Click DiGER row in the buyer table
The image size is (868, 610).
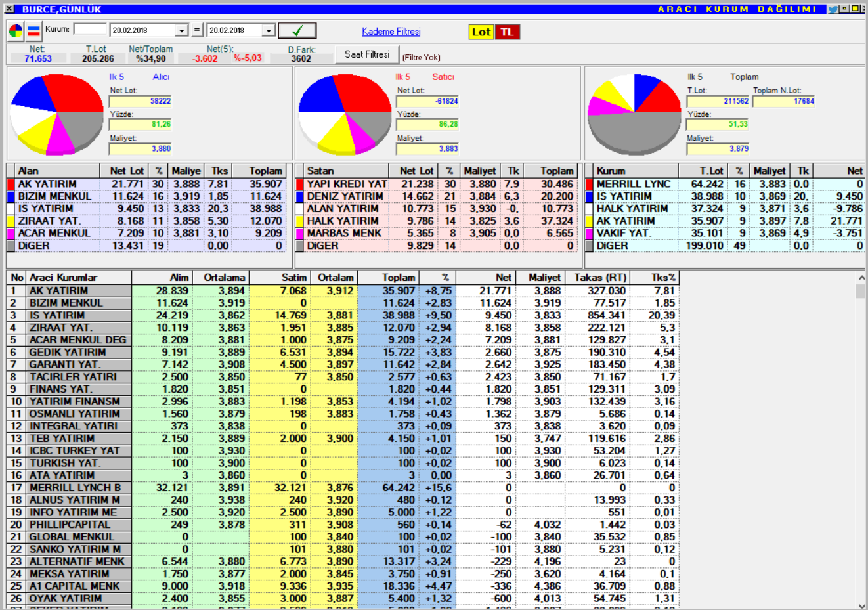coord(146,246)
